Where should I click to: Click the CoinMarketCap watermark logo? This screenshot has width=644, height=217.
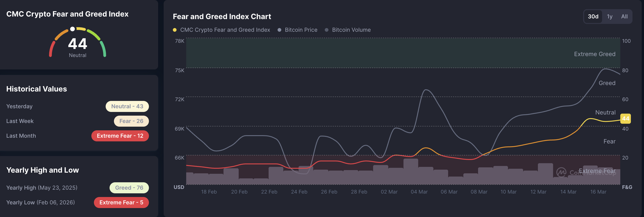(x=562, y=172)
